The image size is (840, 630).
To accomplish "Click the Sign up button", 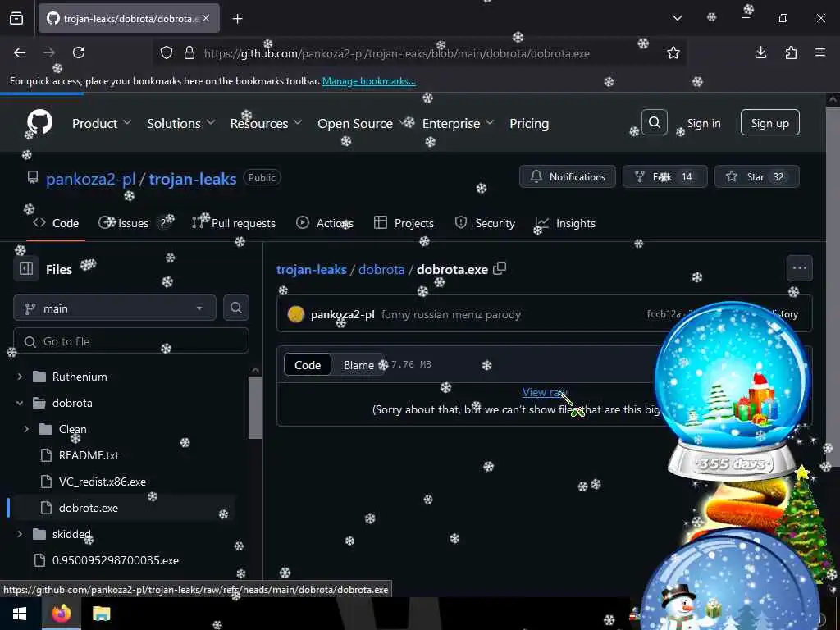I will (769, 123).
